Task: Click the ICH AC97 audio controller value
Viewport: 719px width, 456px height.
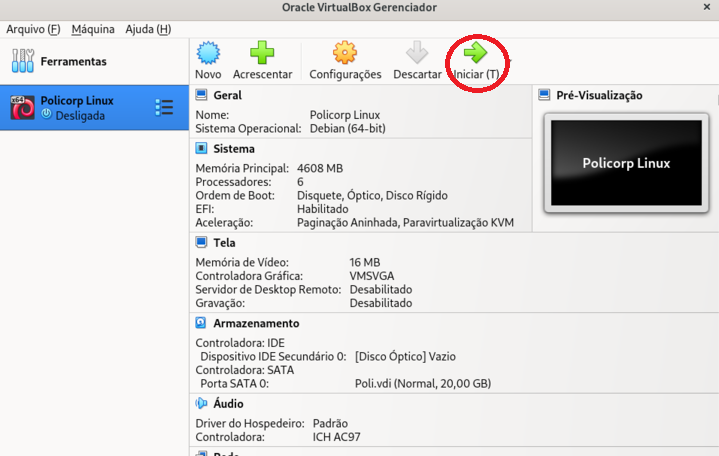Action: 337,437
